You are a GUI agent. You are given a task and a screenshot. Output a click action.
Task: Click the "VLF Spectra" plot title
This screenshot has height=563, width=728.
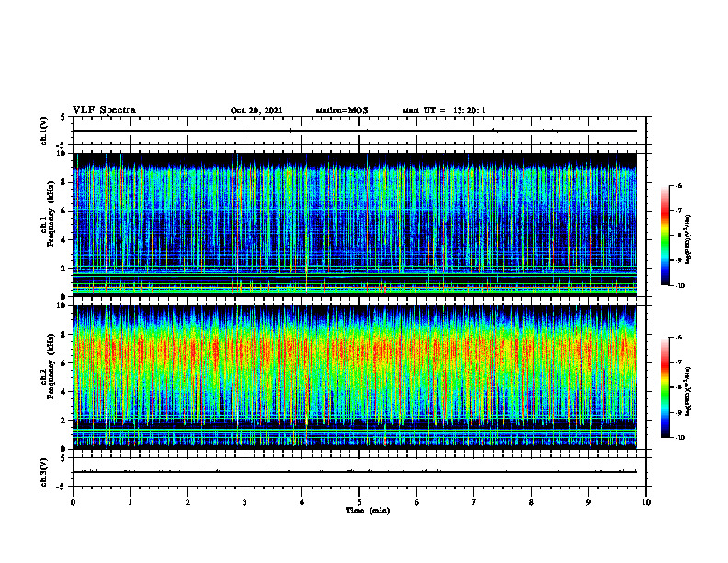pyautogui.click(x=104, y=109)
